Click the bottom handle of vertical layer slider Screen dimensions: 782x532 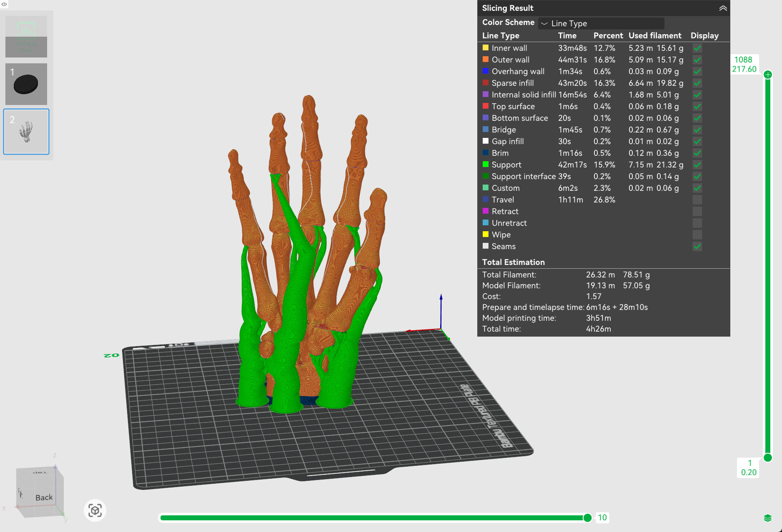click(x=767, y=458)
